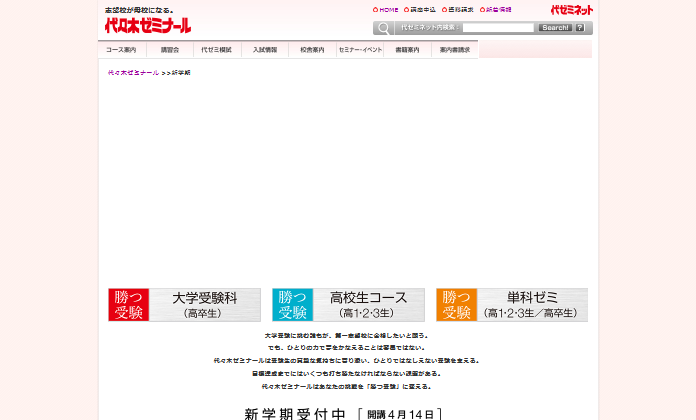Open search help via the ? icon
The height and width of the screenshot is (420, 696).
580,28
